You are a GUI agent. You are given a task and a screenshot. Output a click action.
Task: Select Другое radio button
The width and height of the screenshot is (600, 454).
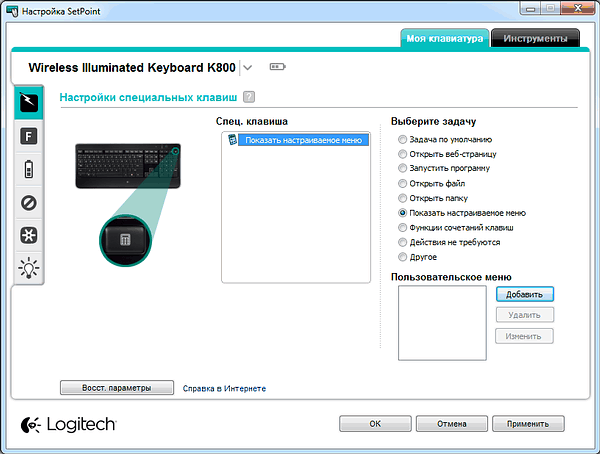(402, 257)
